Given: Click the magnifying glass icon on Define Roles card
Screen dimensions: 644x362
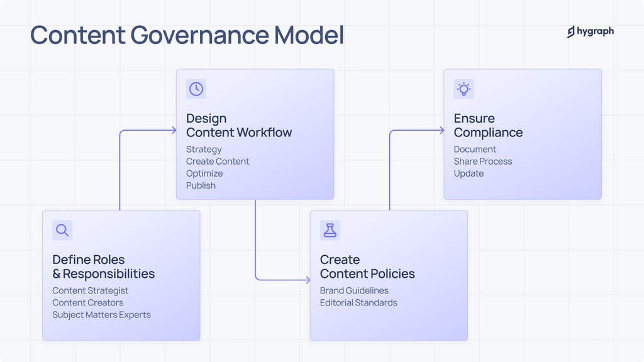Looking at the screenshot, I should click(62, 230).
